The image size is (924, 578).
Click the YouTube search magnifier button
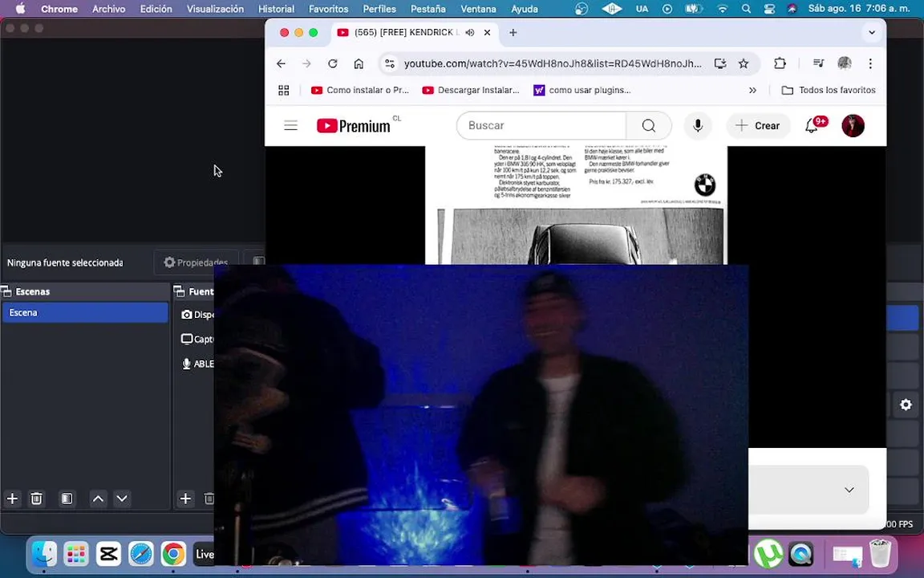pos(648,125)
